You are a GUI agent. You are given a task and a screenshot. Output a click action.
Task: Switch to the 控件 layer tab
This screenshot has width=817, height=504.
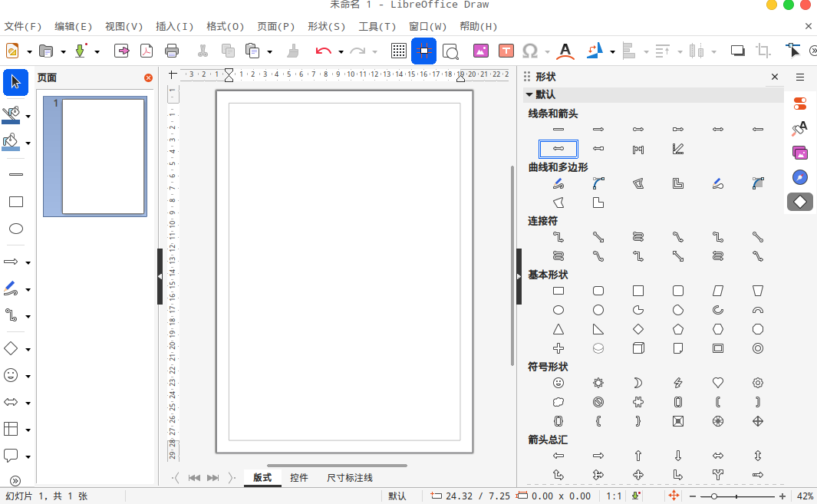pyautogui.click(x=299, y=478)
